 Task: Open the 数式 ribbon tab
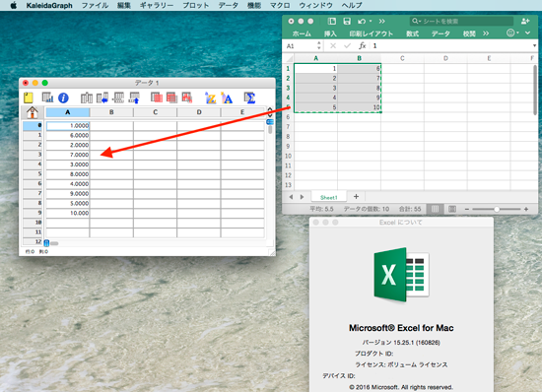[x=412, y=33]
